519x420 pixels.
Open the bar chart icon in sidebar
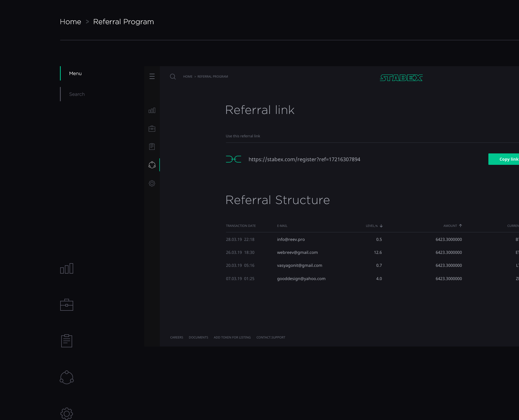pyautogui.click(x=152, y=111)
